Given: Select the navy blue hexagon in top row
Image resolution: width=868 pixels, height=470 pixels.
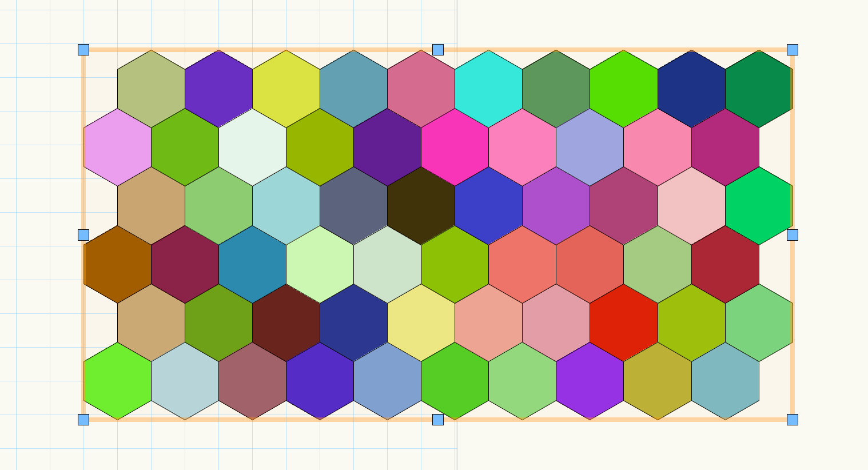Looking at the screenshot, I should 691,89.
